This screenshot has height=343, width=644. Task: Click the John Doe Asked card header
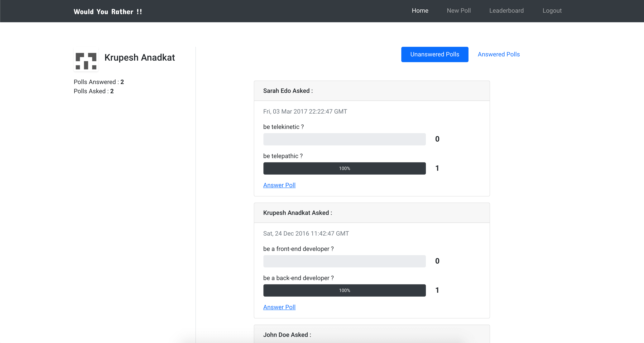pos(372,335)
